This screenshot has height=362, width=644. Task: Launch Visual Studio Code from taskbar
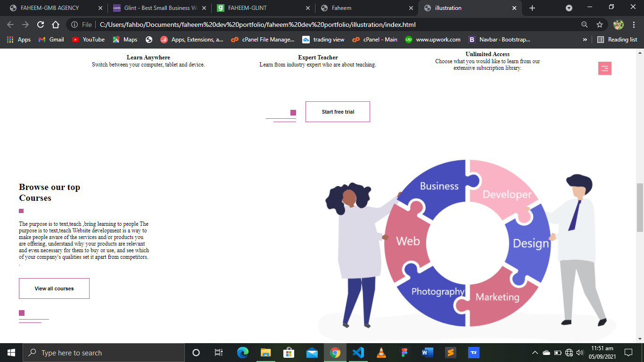pyautogui.click(x=358, y=353)
